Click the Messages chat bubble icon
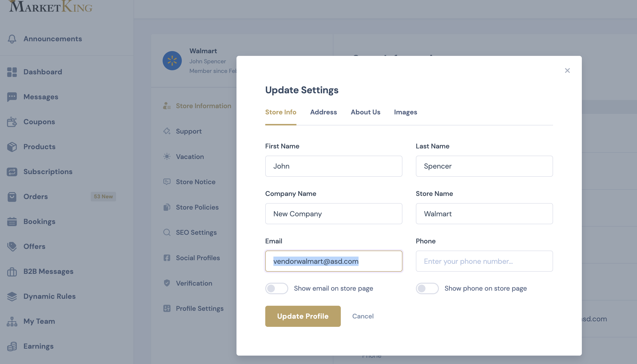This screenshot has height=364, width=637. click(x=12, y=97)
